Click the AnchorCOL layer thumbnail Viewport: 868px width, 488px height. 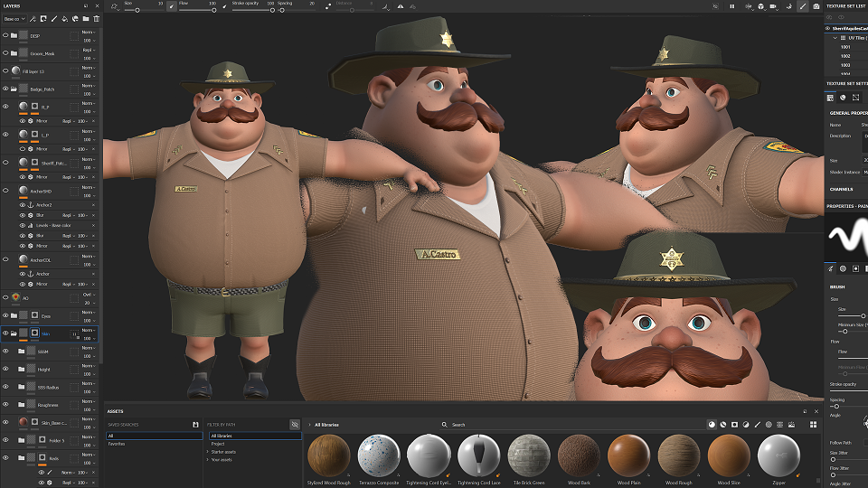point(24,259)
